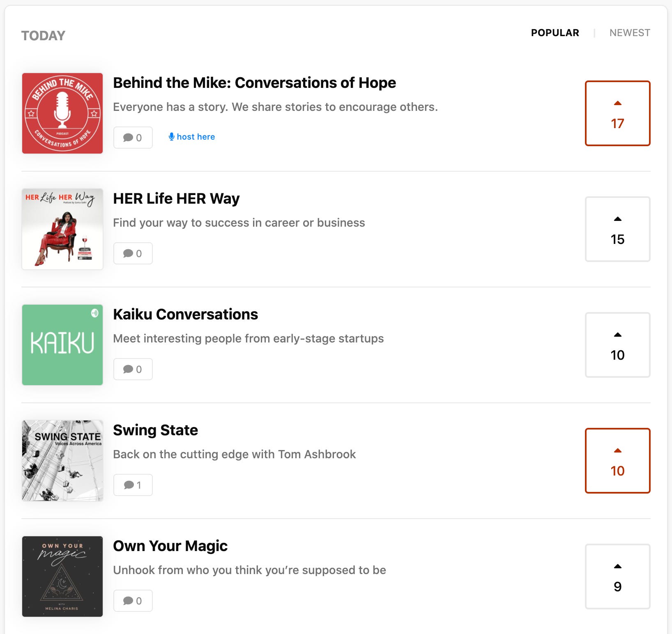The height and width of the screenshot is (634, 672).
Task: Open comments for Own Your Magic
Action: 133,601
